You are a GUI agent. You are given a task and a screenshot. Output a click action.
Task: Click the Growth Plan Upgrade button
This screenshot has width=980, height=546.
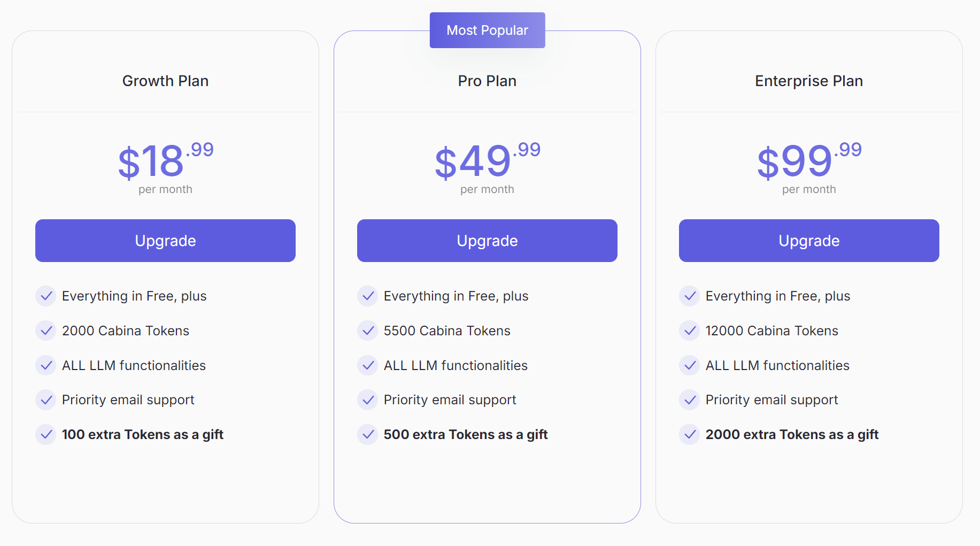pos(165,241)
